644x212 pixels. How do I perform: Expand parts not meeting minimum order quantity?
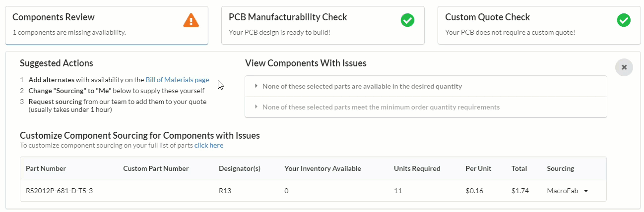(x=381, y=107)
